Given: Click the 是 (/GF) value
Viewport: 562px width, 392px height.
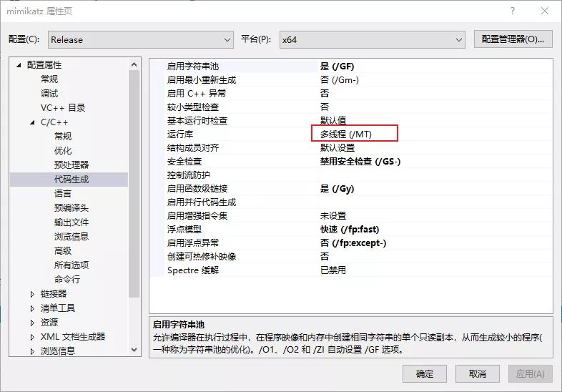Looking at the screenshot, I should coord(337,67).
